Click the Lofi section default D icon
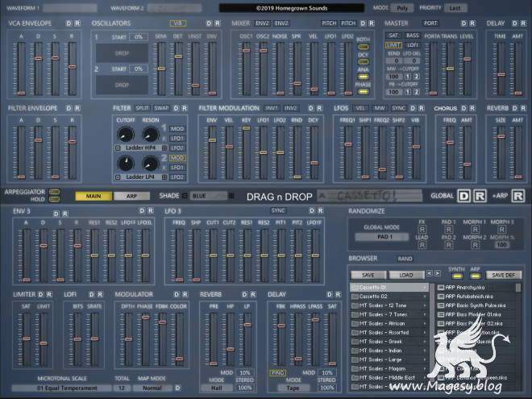The width and height of the screenshot is (532, 399). [x=92, y=294]
